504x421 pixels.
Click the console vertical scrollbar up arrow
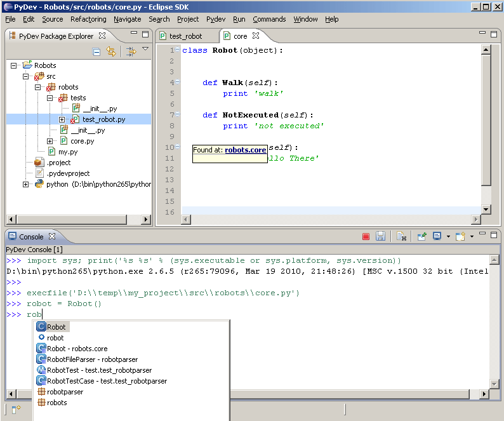point(494,259)
